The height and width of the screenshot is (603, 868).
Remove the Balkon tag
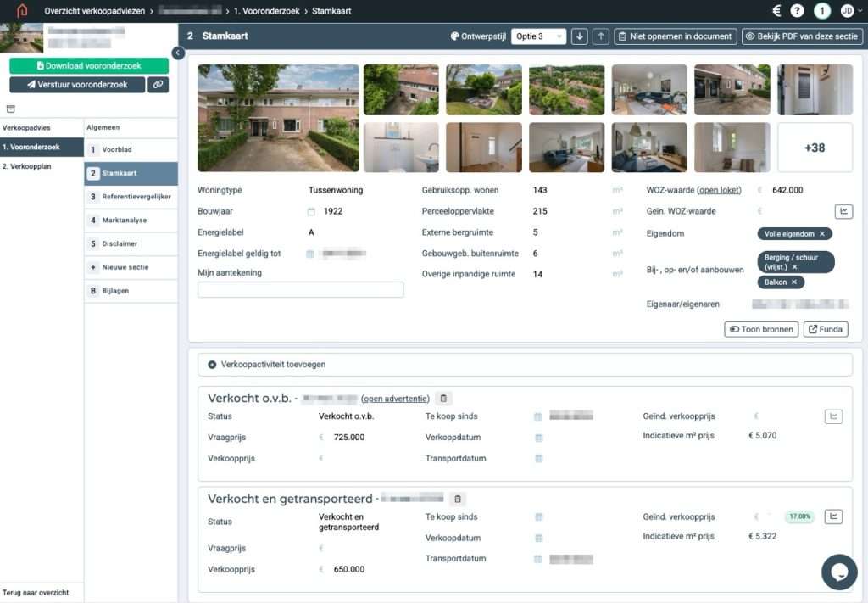click(x=793, y=282)
